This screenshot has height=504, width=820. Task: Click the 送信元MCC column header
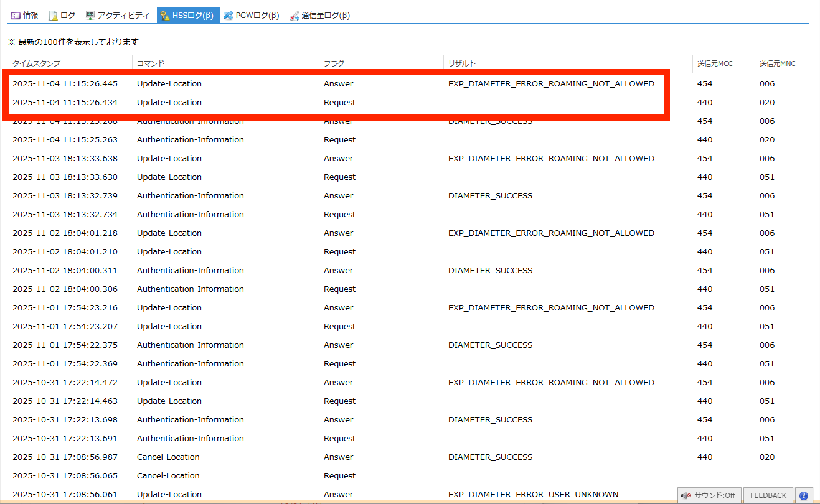(x=715, y=63)
